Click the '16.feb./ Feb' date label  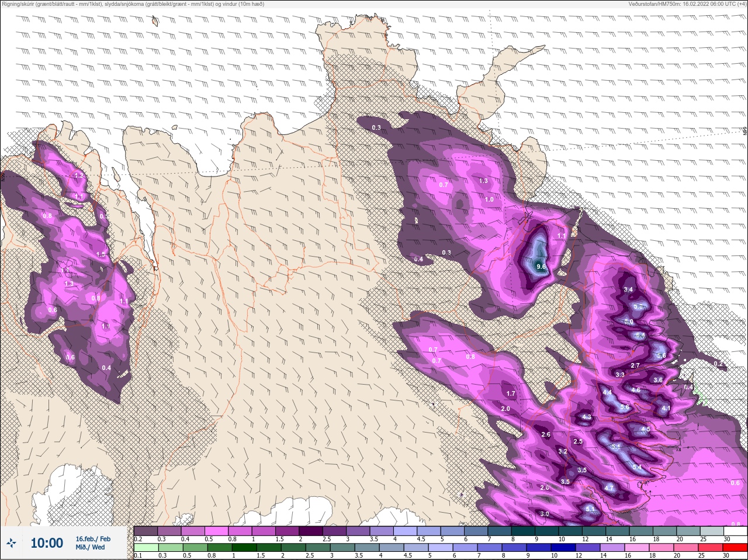92,538
